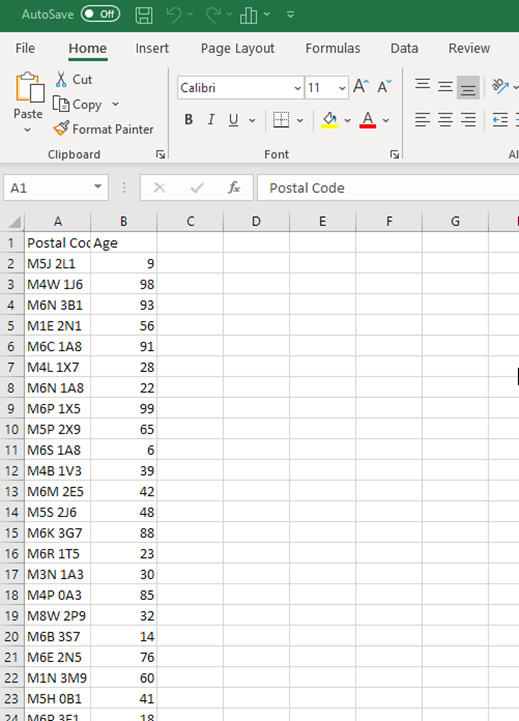This screenshot has height=721, width=519.
Task: Toggle Bold formatting
Action: (x=188, y=120)
